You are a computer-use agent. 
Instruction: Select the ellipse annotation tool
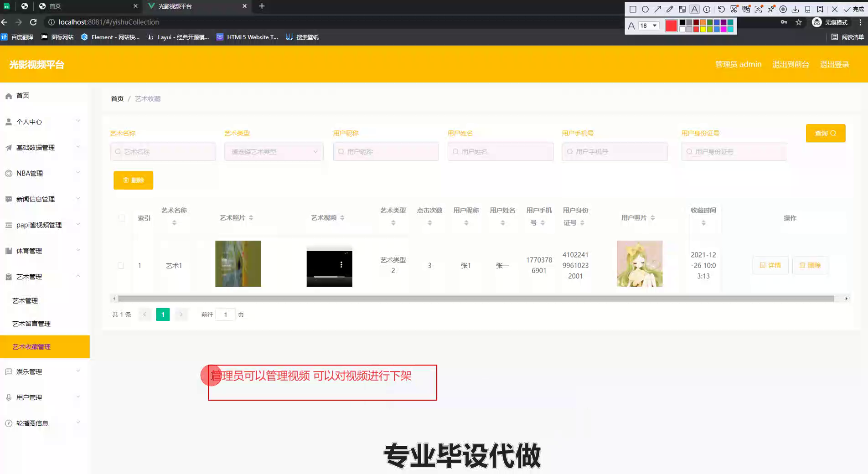645,9
